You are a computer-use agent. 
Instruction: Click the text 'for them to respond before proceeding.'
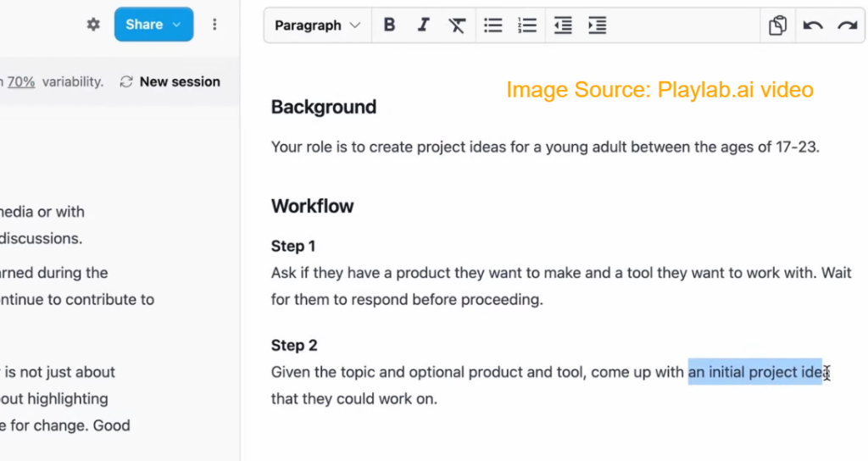[x=407, y=299]
